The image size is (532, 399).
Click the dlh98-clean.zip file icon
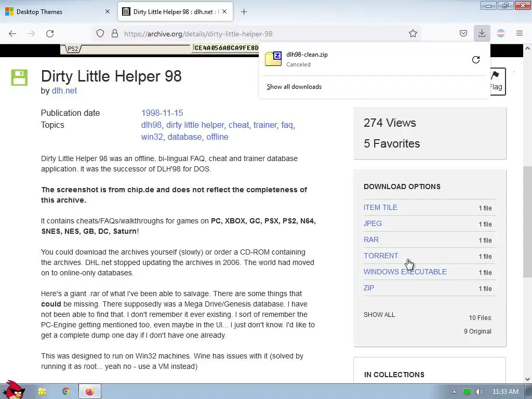coord(273,59)
